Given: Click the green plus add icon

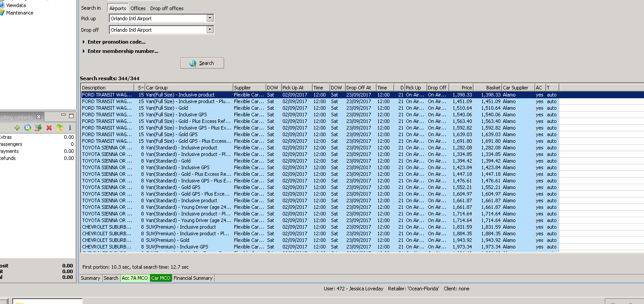Looking at the screenshot, I should coord(17,128).
